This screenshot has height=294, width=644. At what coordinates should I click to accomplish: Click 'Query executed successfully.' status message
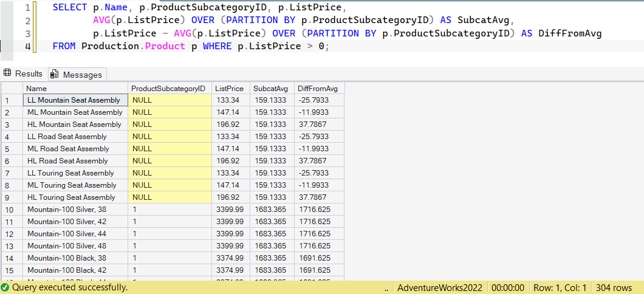(x=69, y=287)
